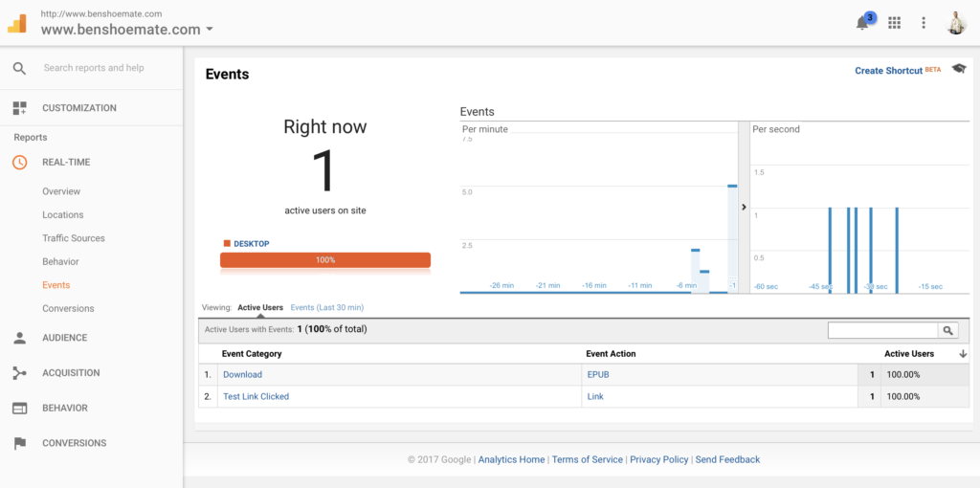Viewport: 980px width, 488px height.
Task: Expand the Audience reports section
Action: [x=64, y=338]
